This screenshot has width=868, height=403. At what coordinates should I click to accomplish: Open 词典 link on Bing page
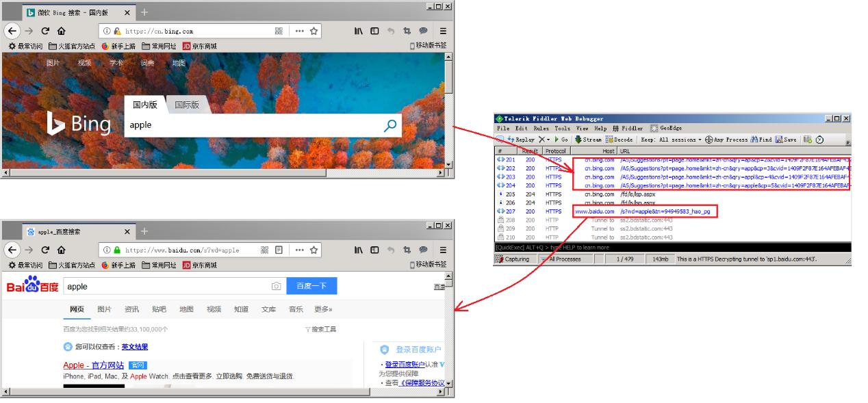coord(147,63)
